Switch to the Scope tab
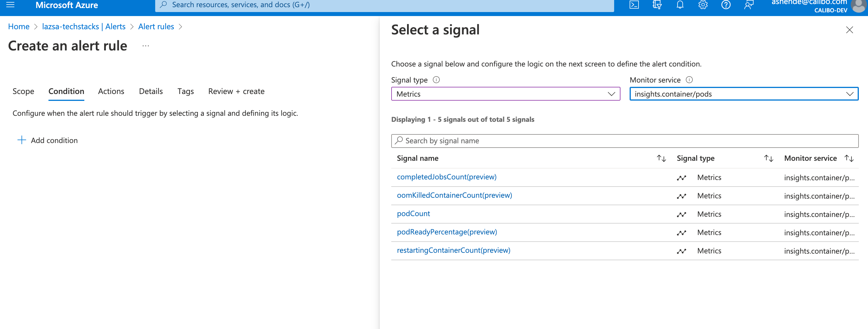The height and width of the screenshot is (329, 868). coord(23,91)
